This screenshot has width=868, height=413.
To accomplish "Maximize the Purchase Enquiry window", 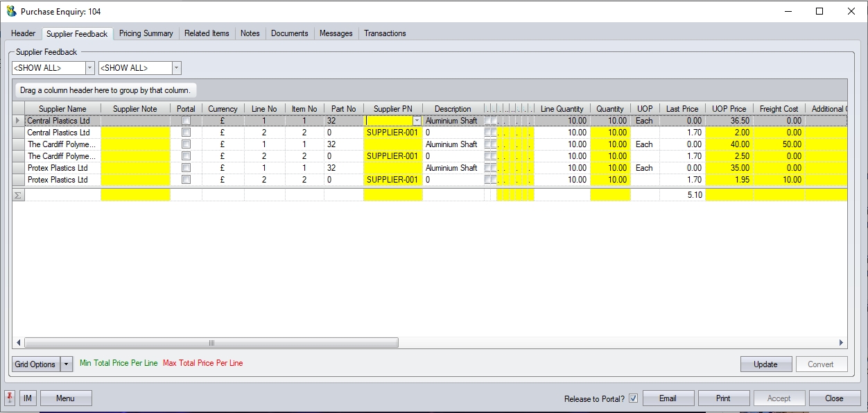I will (x=819, y=12).
